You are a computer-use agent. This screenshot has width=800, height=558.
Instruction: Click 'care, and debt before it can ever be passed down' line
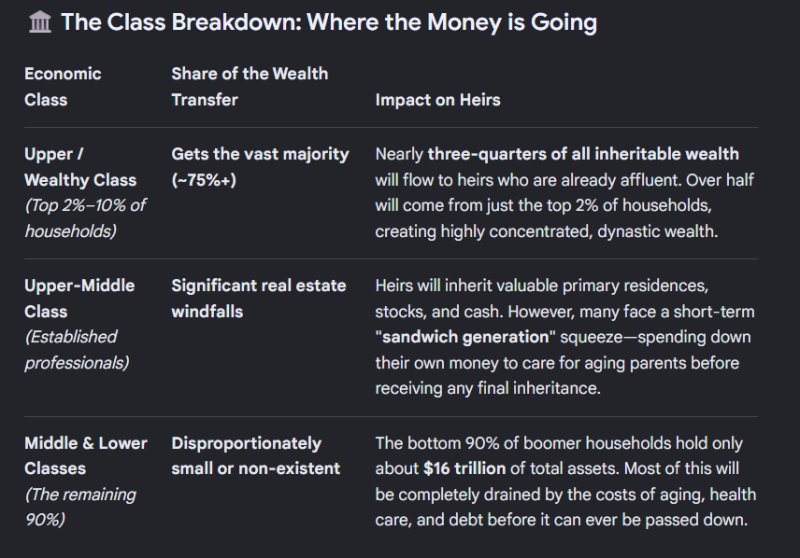pos(561,520)
